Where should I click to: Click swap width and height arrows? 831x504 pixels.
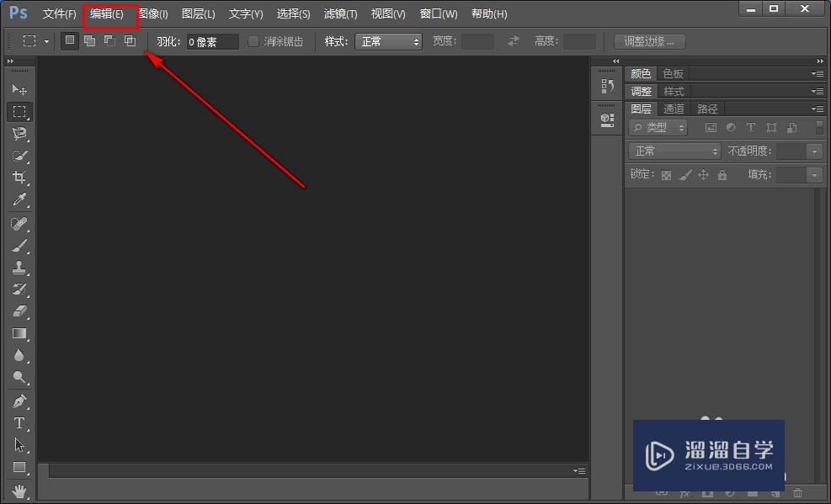pos(513,40)
